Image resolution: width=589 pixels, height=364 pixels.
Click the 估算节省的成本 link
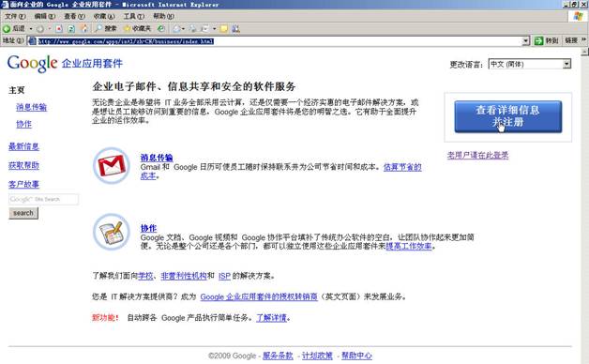[x=402, y=167]
